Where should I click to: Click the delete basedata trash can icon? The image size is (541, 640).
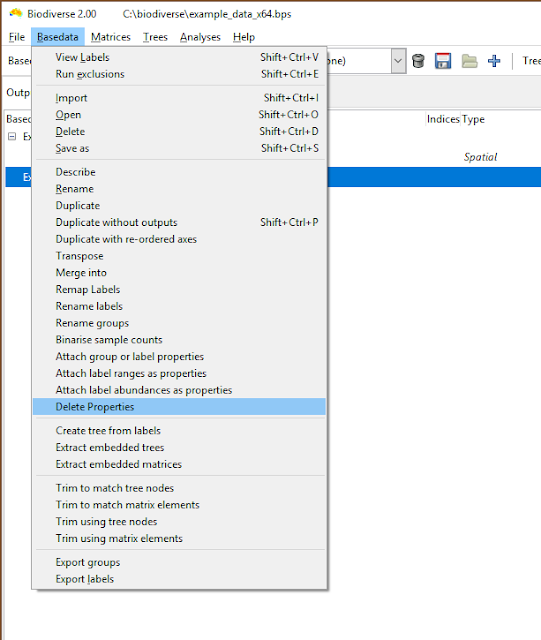point(418,61)
